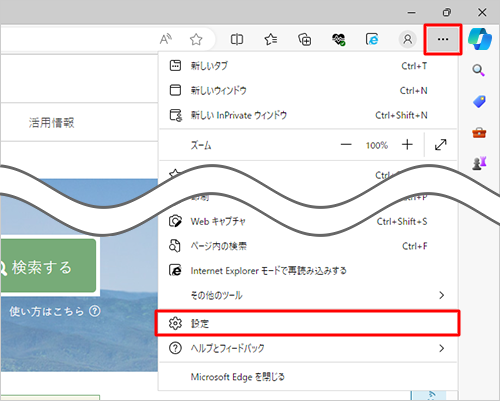This screenshot has height=401, width=500.
Task: Open the Settings and more ellipsis menu
Action: click(x=443, y=39)
